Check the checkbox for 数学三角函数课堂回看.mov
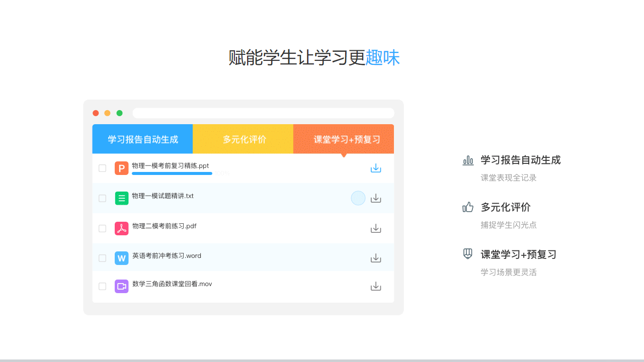Viewport: 644px width, 362px height. (102, 286)
